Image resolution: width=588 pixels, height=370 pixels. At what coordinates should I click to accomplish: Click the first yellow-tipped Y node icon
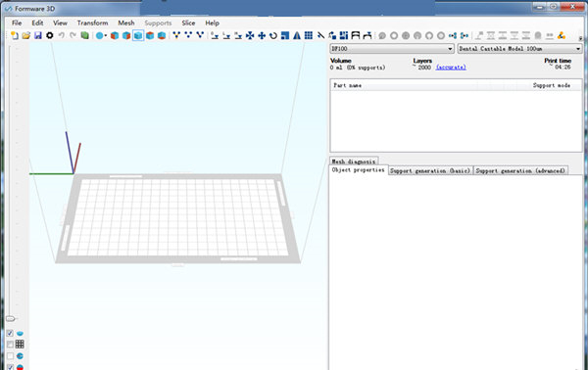coord(176,35)
